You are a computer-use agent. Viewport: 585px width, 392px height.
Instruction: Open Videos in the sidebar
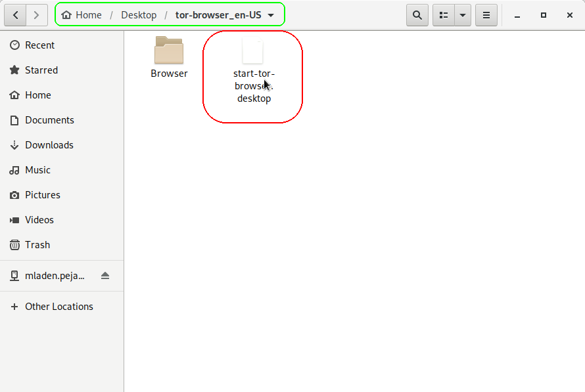pos(62,220)
